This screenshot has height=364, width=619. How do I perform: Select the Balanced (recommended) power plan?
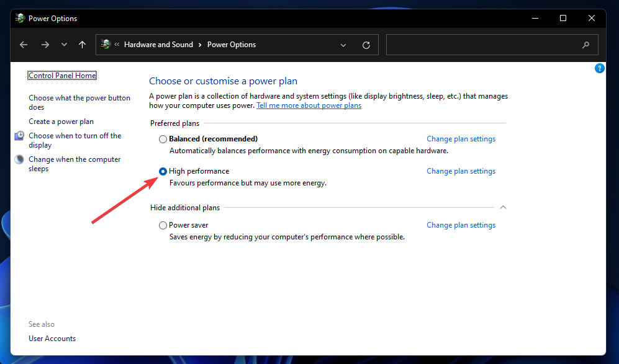162,138
